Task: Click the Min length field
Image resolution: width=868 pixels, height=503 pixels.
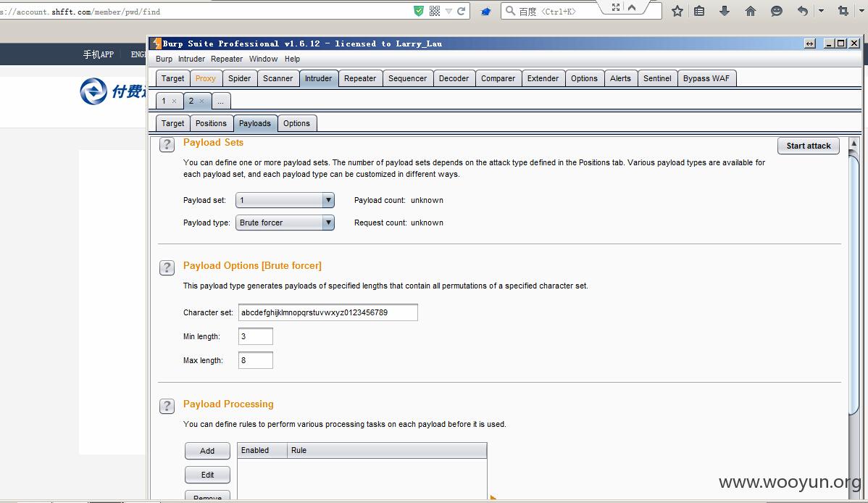Action: (255, 336)
